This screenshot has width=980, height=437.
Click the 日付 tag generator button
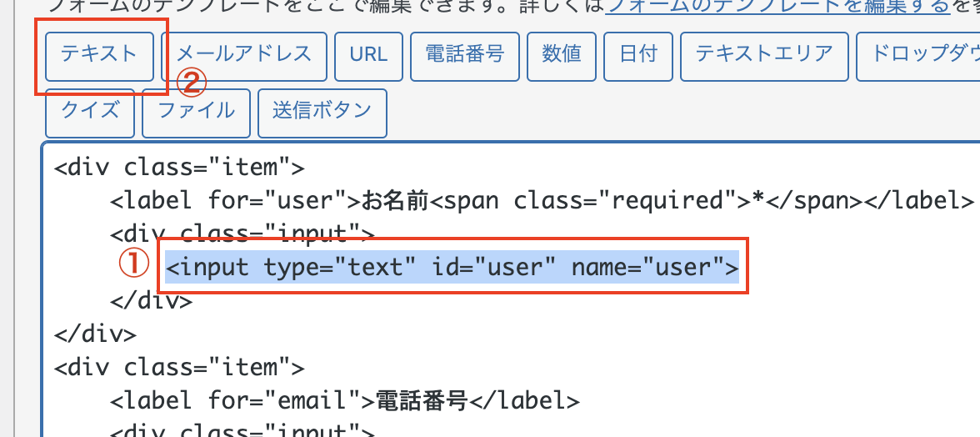[x=638, y=55]
